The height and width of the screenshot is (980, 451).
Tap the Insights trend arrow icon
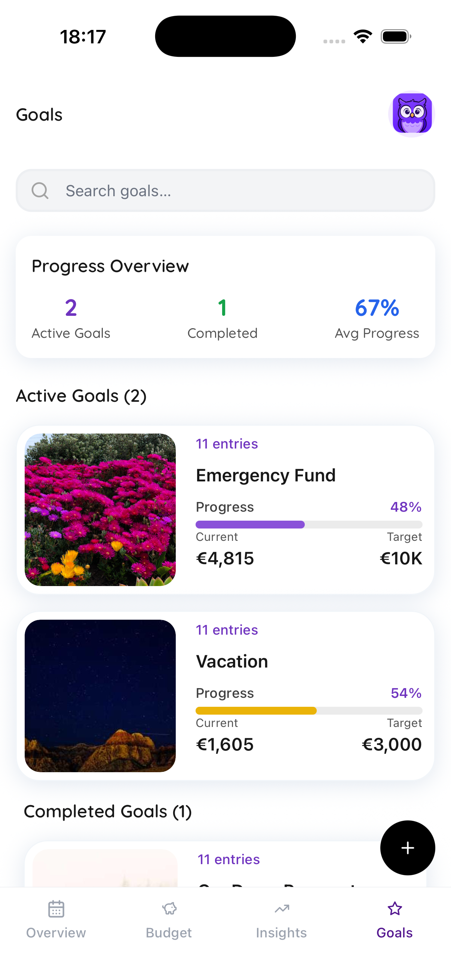click(282, 909)
